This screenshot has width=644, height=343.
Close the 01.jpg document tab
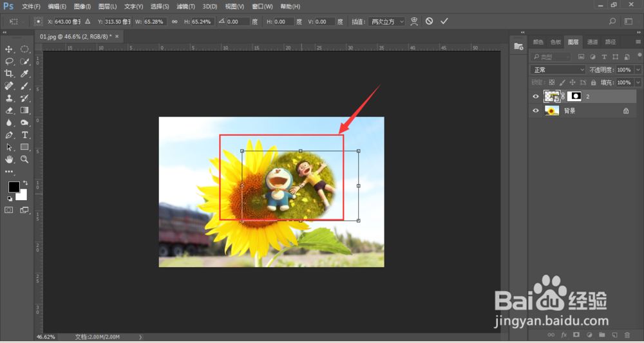point(117,37)
